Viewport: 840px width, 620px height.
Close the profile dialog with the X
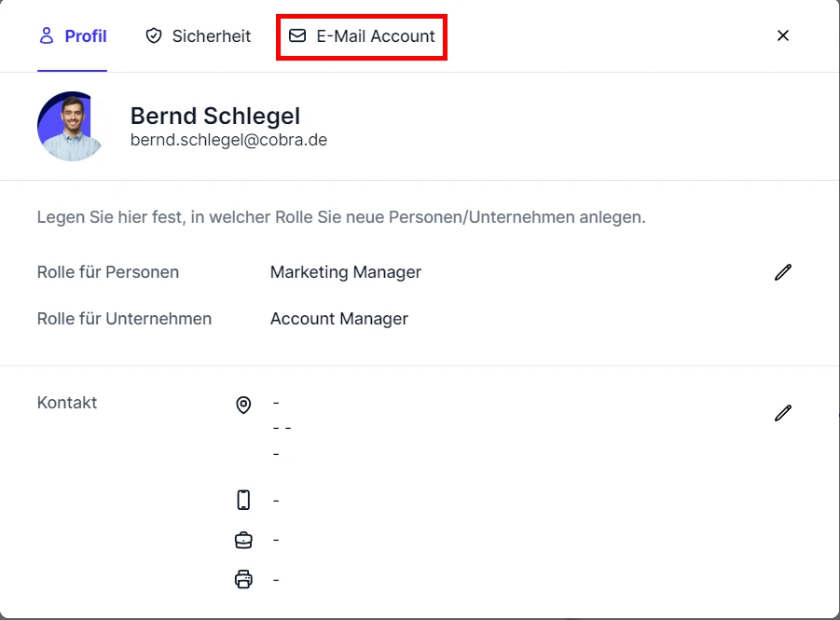click(783, 35)
